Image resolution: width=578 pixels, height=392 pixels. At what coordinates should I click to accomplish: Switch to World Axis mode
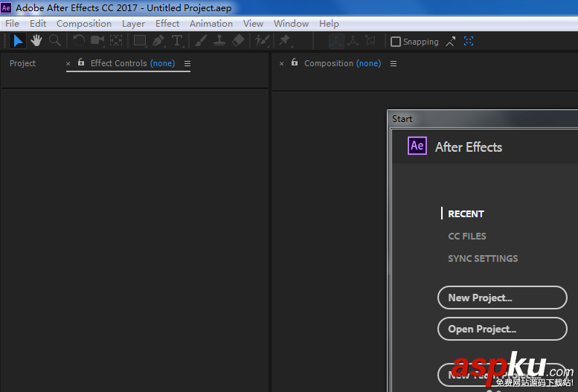click(353, 41)
